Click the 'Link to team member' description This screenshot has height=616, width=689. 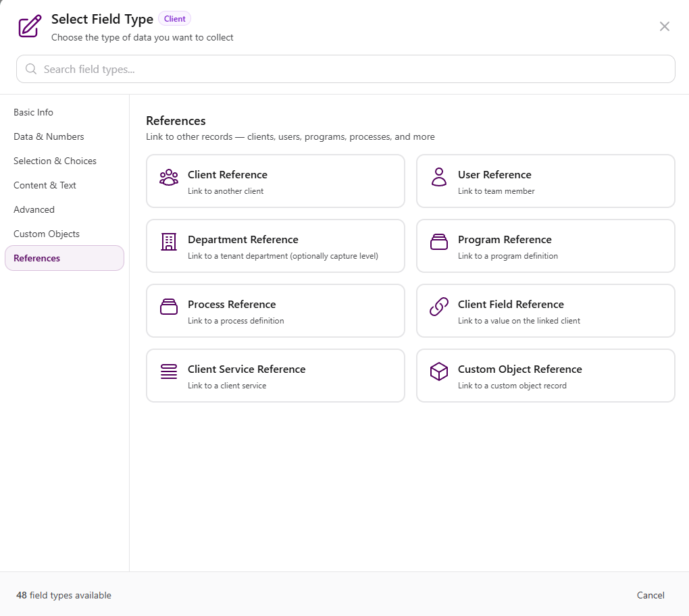(x=496, y=191)
